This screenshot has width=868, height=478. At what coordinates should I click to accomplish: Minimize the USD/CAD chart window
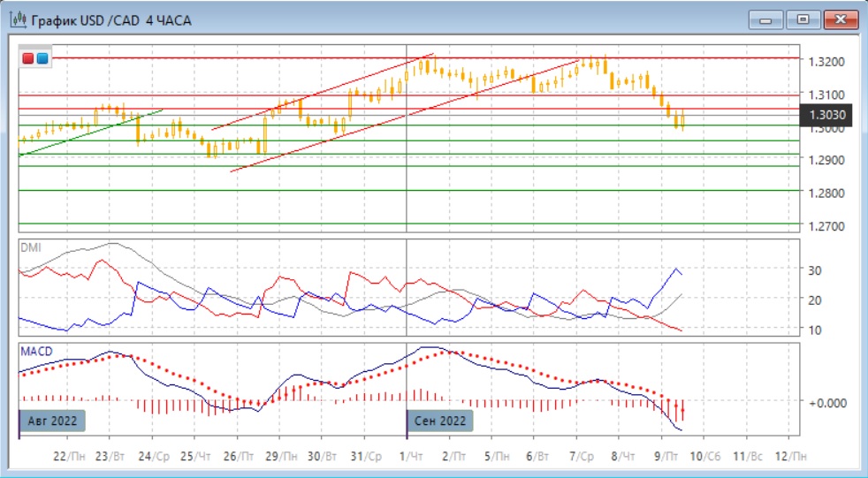point(766,19)
